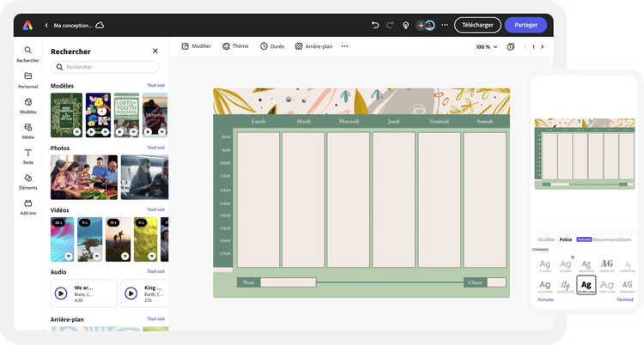The width and height of the screenshot is (644, 345).
Task: Select the Mercredi heading on the canvas
Action: 349,122
